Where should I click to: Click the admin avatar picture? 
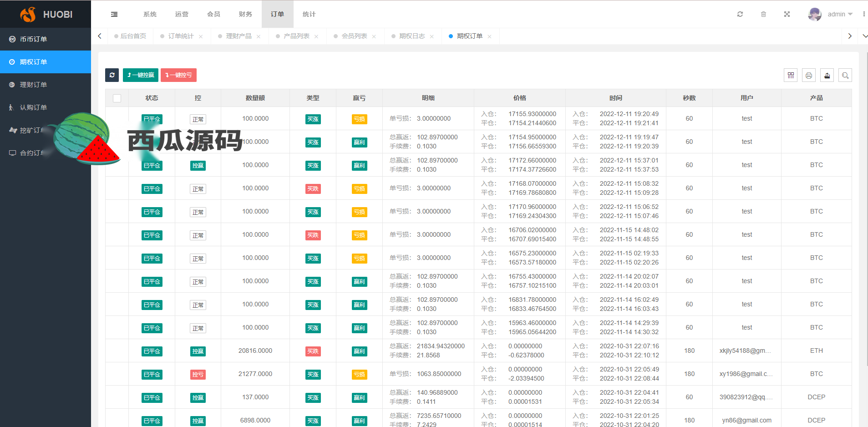815,14
